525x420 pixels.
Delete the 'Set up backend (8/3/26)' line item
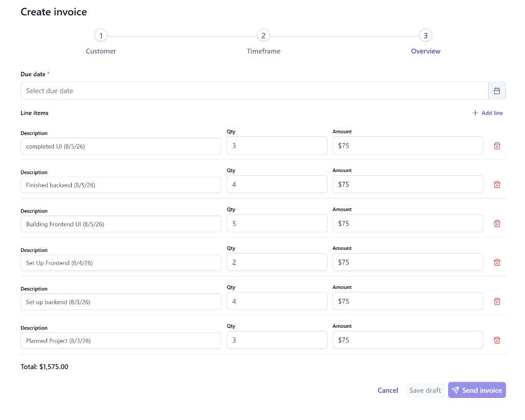497,301
